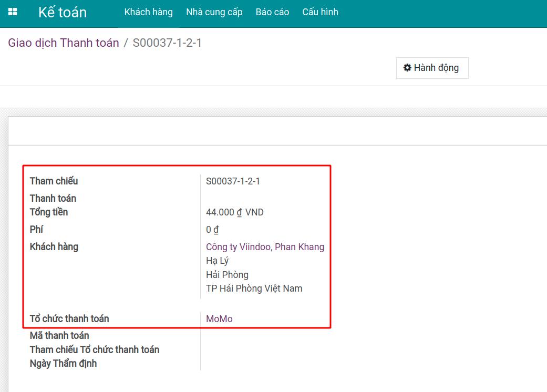Expand the Báo cáo menu
This screenshot has width=547, height=392.
[272, 12]
